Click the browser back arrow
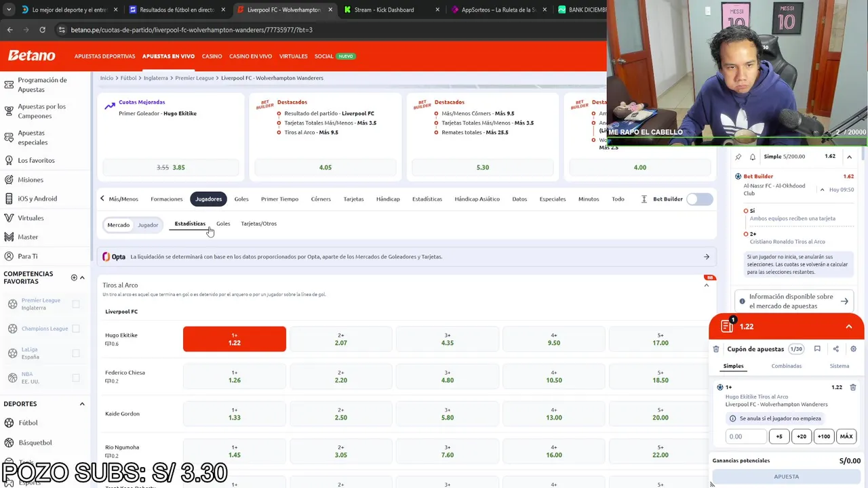Image resolution: width=868 pixels, height=488 pixels. click(9, 30)
